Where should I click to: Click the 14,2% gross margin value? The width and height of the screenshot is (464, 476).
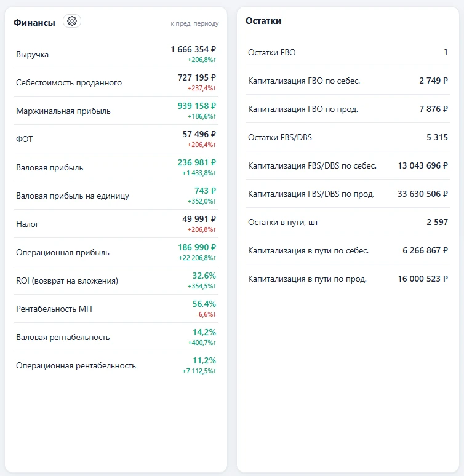[204, 332]
